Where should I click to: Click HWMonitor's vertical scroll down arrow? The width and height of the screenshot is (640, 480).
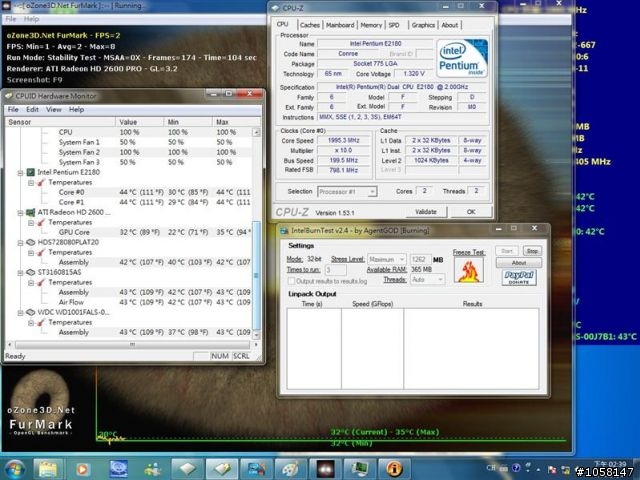tap(256, 335)
